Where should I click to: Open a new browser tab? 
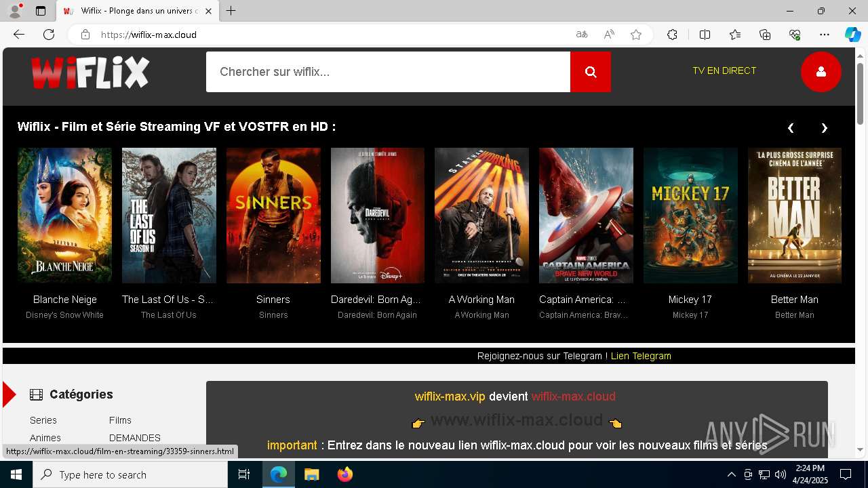[x=231, y=11]
